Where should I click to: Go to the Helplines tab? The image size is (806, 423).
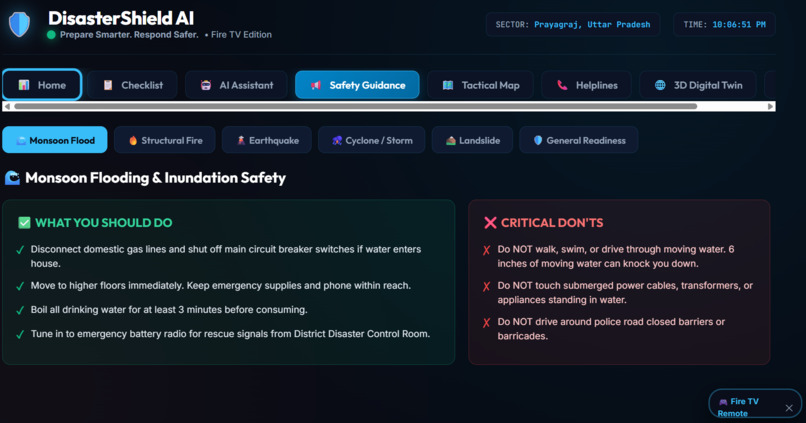(587, 85)
